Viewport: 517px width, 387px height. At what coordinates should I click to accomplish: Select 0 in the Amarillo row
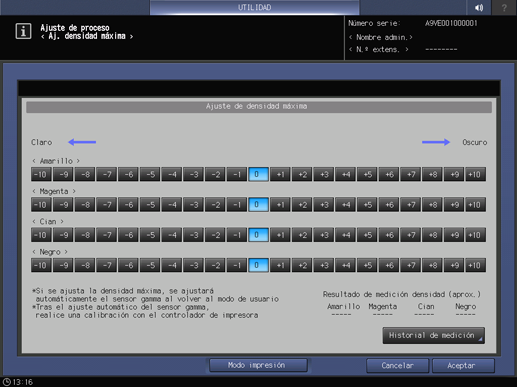tap(258, 174)
